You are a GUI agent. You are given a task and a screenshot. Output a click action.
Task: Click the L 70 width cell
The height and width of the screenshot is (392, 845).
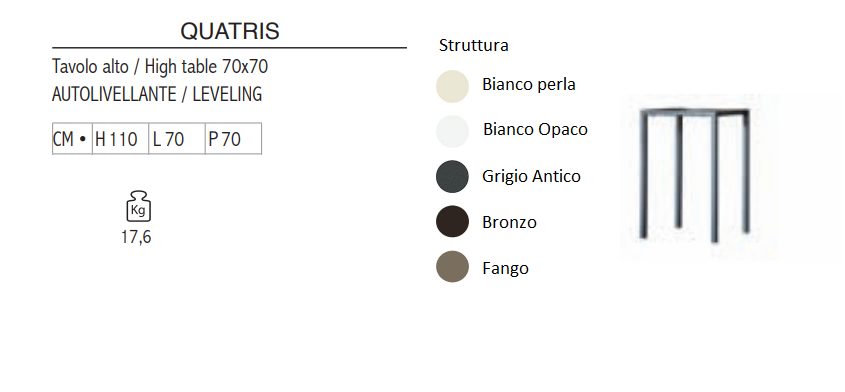pos(177,139)
